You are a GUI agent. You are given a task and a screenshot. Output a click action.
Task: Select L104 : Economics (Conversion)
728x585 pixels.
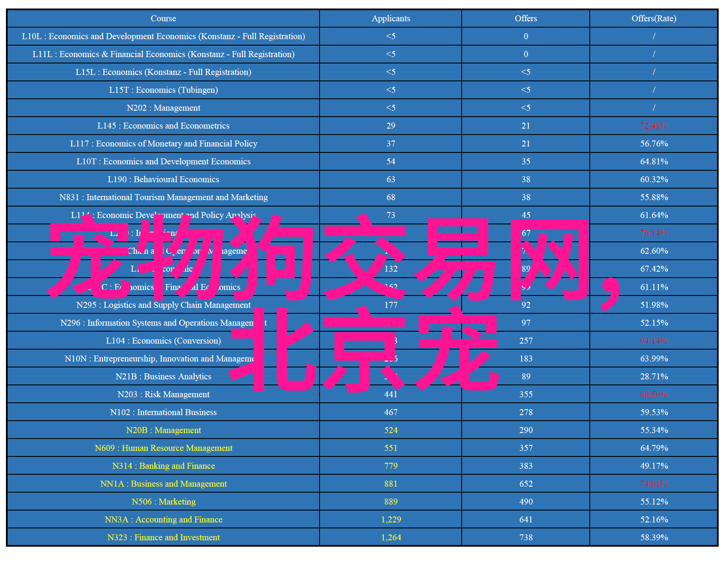(x=163, y=341)
